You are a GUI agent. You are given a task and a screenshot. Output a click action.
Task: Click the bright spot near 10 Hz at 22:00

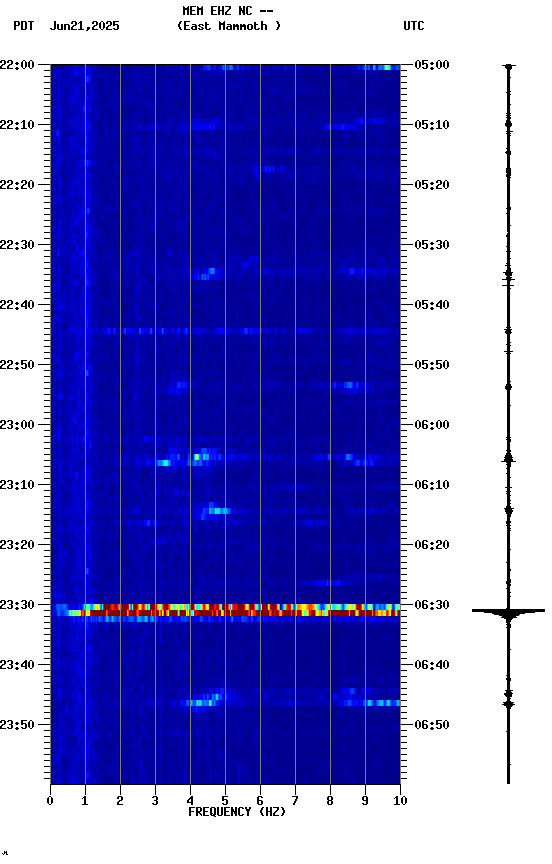(382, 67)
